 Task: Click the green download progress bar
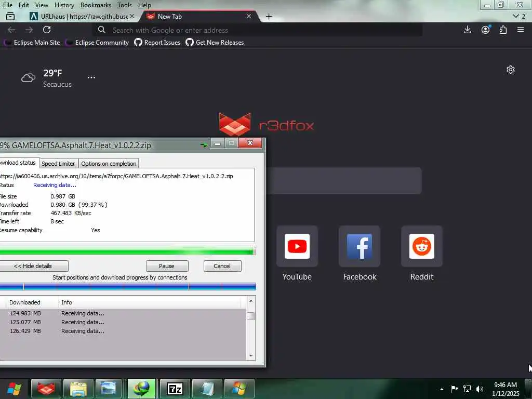click(x=127, y=251)
